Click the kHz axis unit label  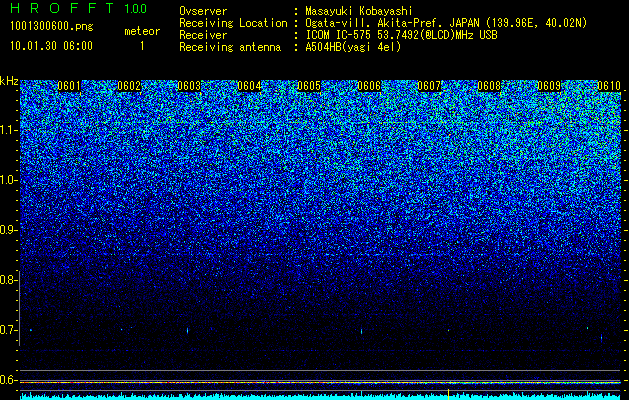pyautogui.click(x=9, y=81)
